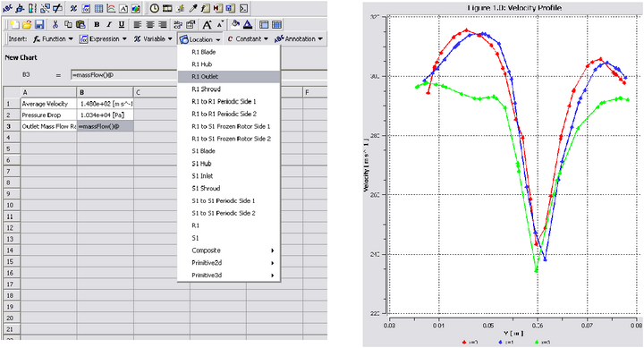
Task: Align cell text right
Action: [163, 25]
